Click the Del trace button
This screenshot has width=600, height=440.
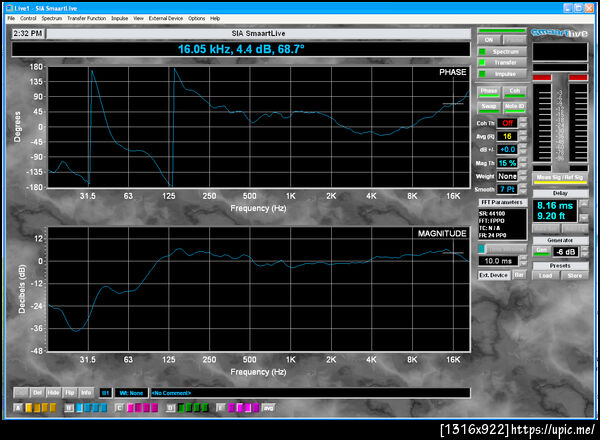pos(37,393)
